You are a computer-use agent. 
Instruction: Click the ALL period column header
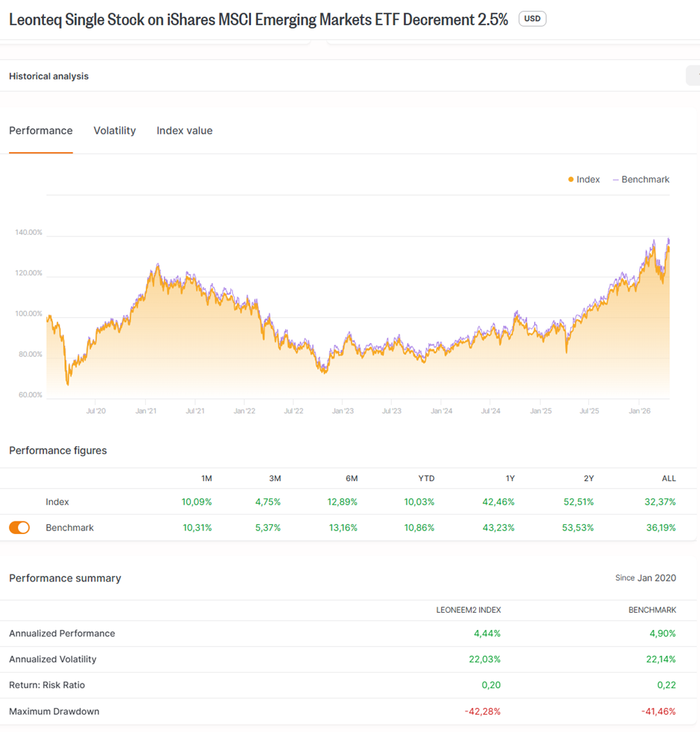pyautogui.click(x=668, y=478)
